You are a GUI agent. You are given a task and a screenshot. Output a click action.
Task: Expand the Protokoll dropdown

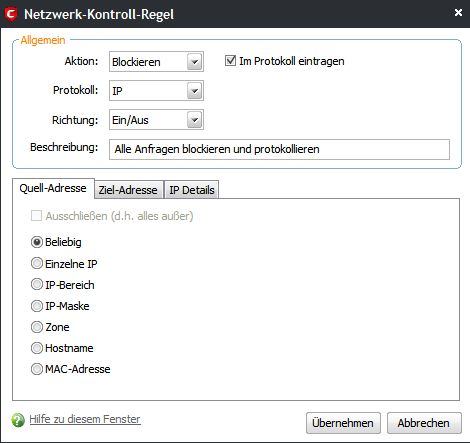point(156,90)
